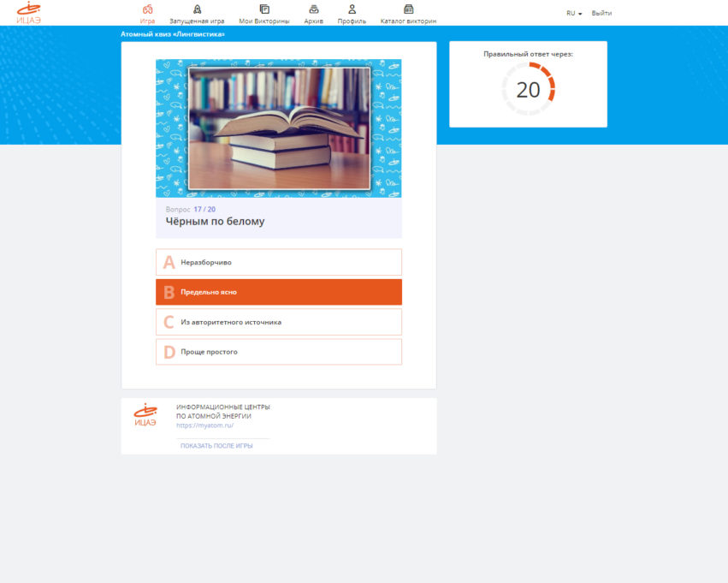
Task: Click the Выйти logout link
Action: coord(601,14)
